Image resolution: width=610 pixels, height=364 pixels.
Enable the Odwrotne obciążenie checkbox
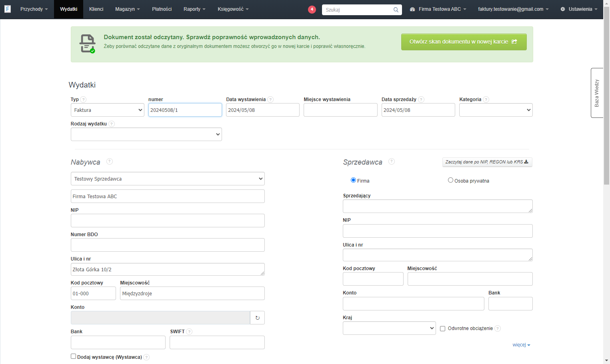coord(442,328)
